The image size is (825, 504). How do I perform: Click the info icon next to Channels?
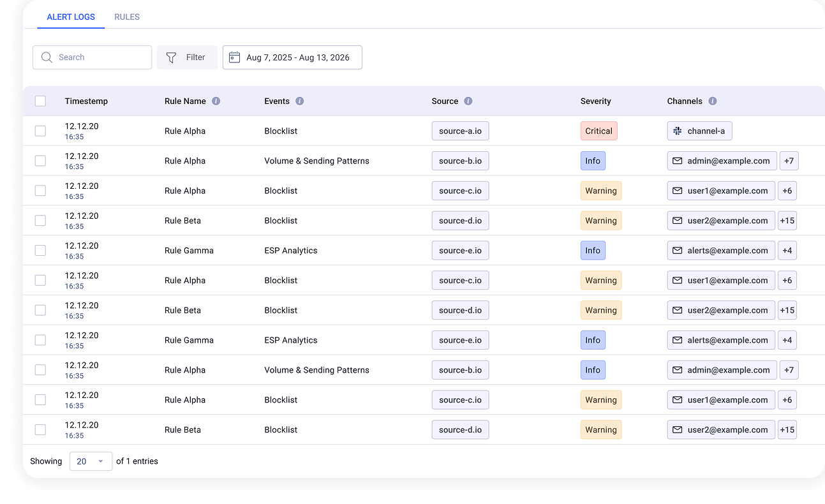pos(713,101)
